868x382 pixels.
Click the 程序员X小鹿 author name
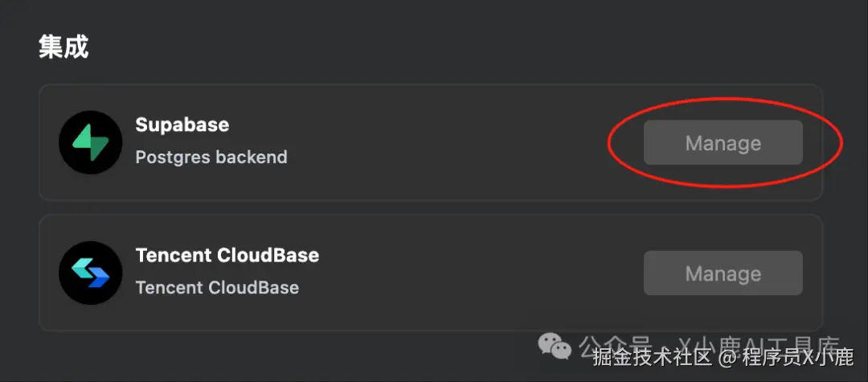[797, 357]
